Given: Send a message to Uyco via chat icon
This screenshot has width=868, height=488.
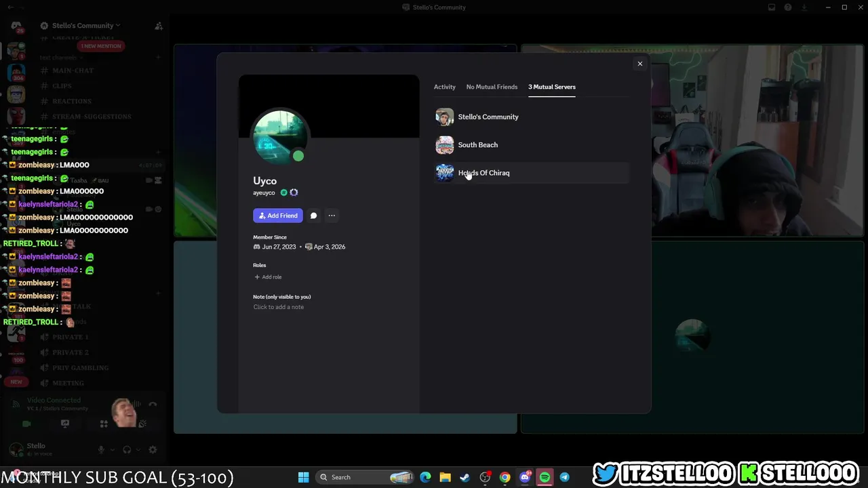Looking at the screenshot, I should pos(313,216).
